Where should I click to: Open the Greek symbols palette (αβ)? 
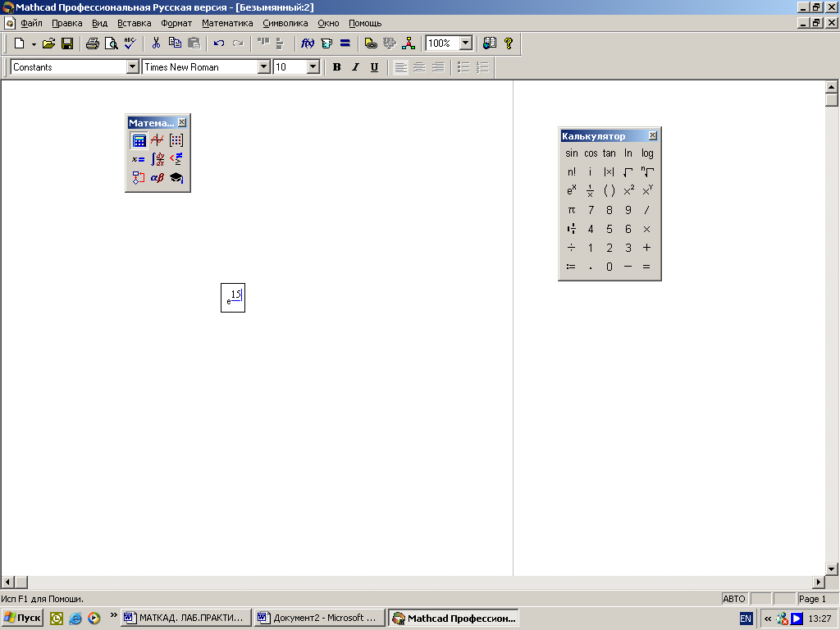click(157, 178)
